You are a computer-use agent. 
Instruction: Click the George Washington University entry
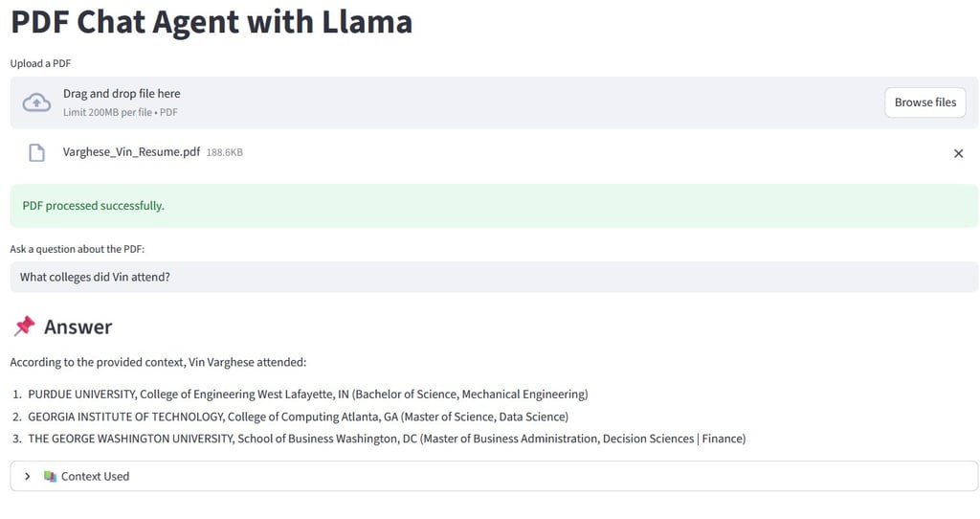(387, 439)
